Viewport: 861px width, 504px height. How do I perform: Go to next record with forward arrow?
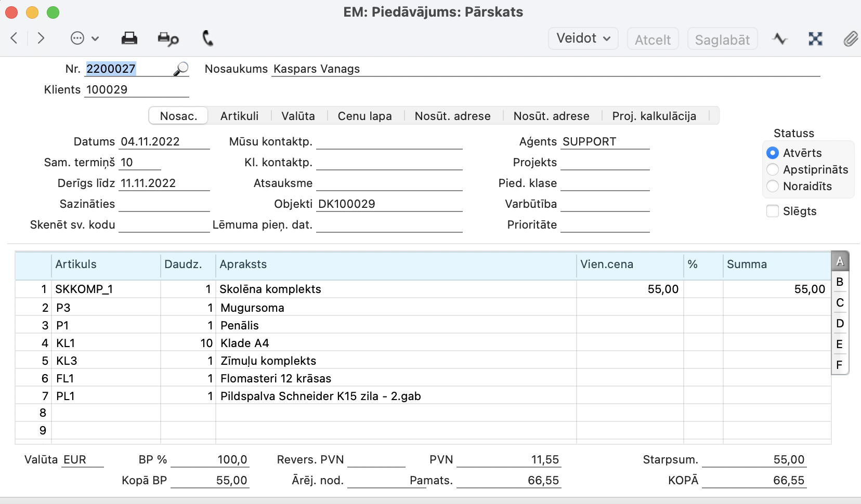(41, 38)
